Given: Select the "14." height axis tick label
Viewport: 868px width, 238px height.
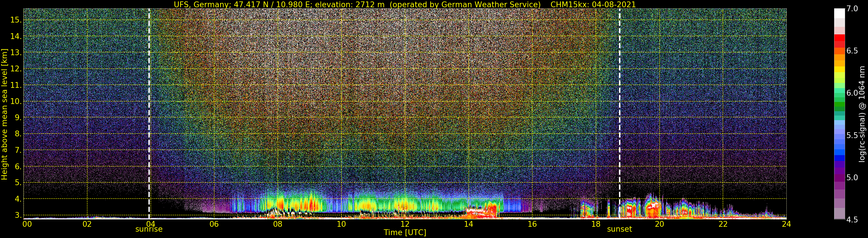Looking at the screenshot, I should point(16,36).
